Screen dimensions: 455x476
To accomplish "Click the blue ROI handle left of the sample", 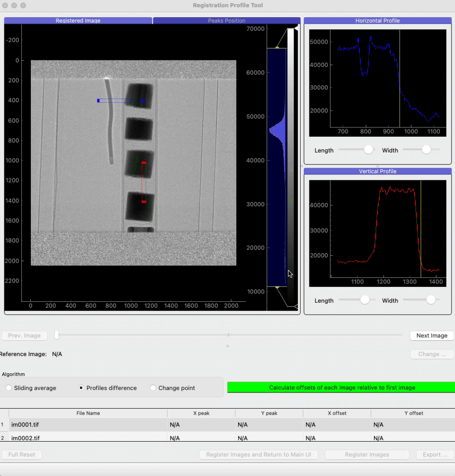I will pos(98,100).
